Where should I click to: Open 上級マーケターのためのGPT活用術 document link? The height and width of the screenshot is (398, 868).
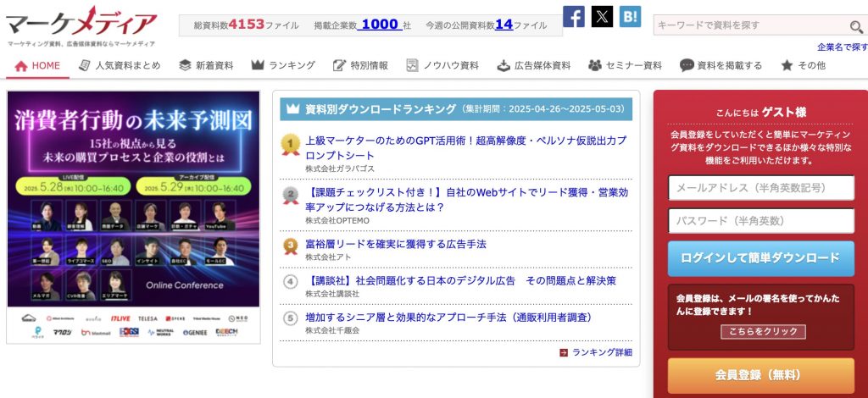[x=465, y=148]
